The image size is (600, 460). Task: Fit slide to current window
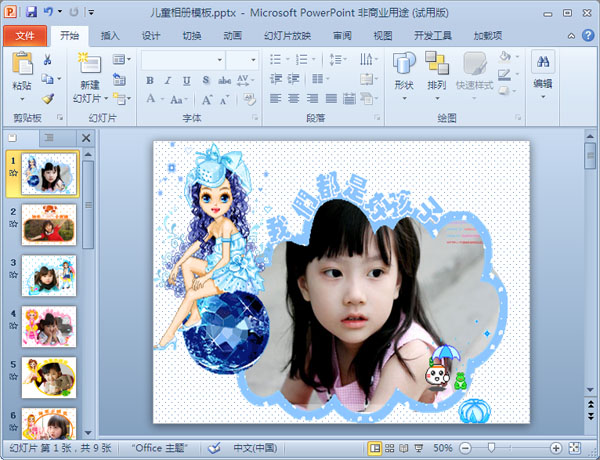click(x=575, y=448)
